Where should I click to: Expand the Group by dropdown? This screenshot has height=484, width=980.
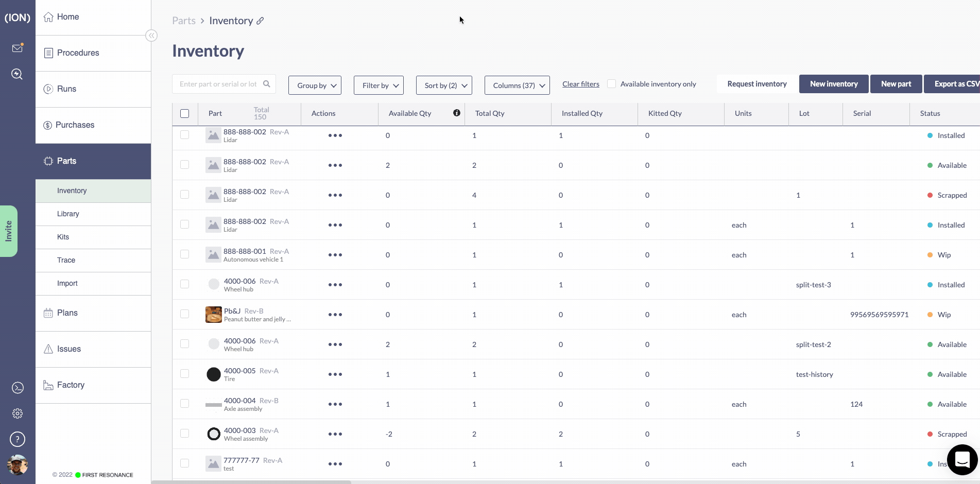315,85
